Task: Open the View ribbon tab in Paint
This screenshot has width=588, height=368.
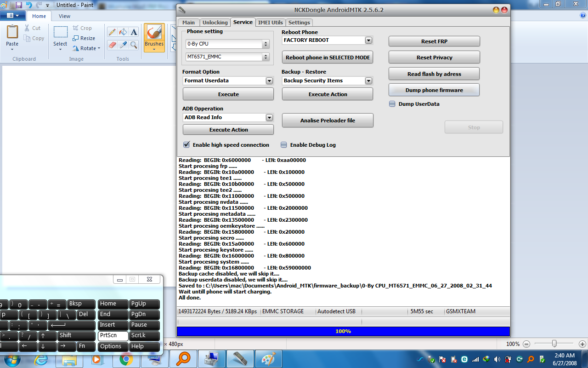Action: [x=65, y=16]
